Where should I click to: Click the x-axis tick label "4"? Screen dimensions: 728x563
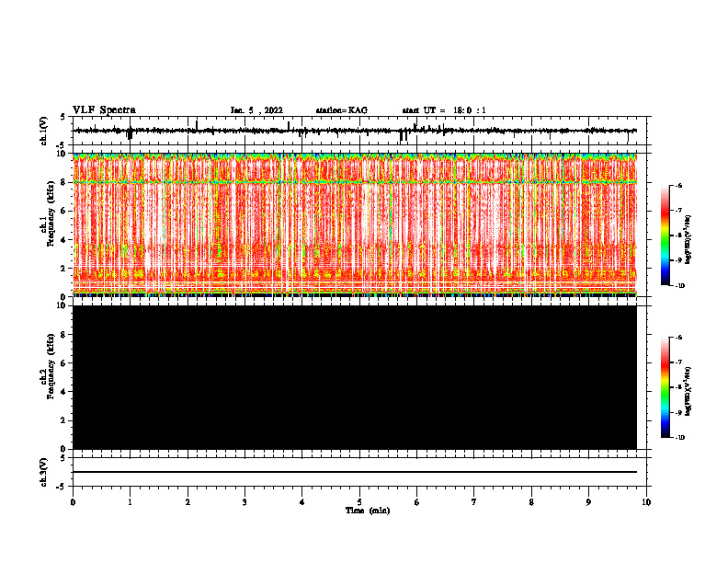(302, 502)
